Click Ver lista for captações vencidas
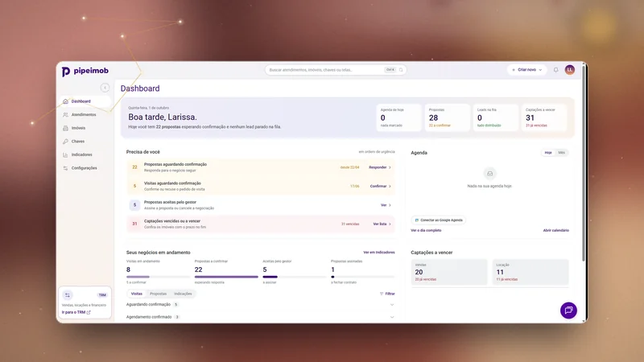This screenshot has width=644, height=362. pyautogui.click(x=382, y=224)
